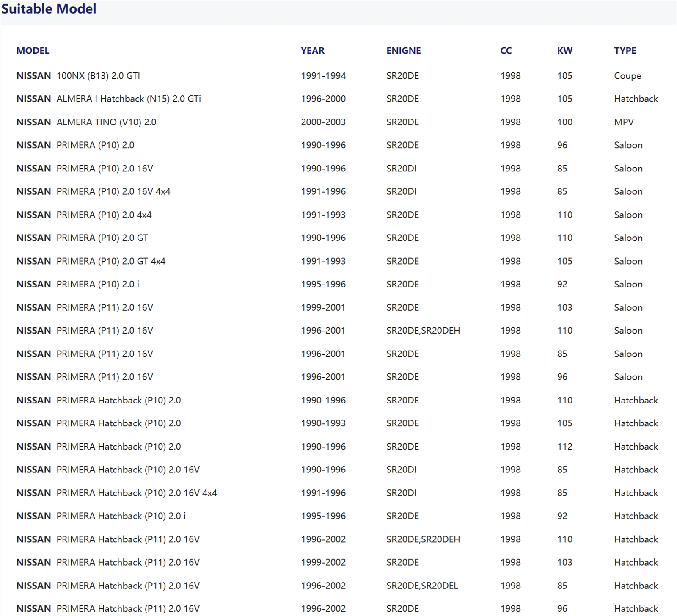Select PRIMERA Hatchback (P10) 2.0 i model
Image resolution: width=677 pixels, height=616 pixels.
[121, 516]
